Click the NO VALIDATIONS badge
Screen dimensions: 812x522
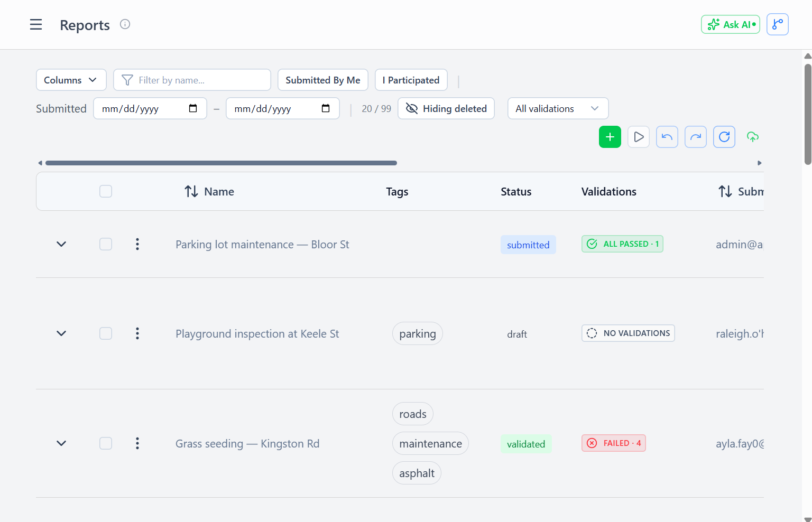[628, 333]
